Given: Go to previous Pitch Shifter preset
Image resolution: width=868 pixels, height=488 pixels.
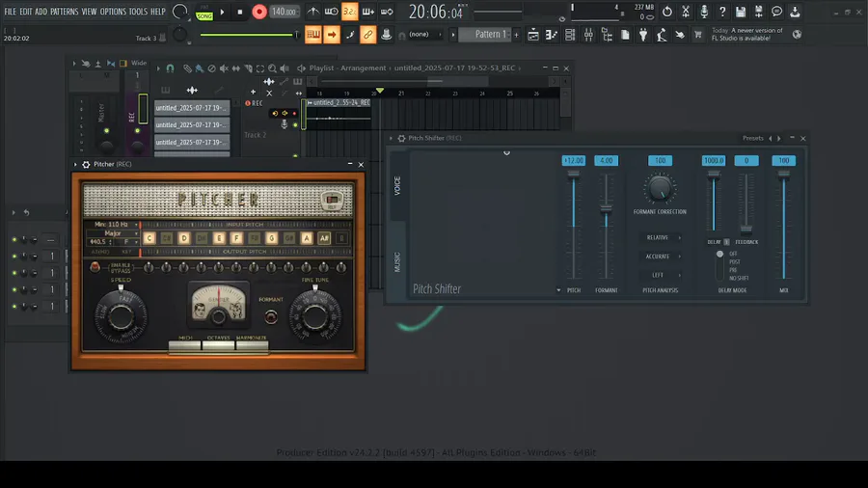Looking at the screenshot, I should tap(770, 138).
